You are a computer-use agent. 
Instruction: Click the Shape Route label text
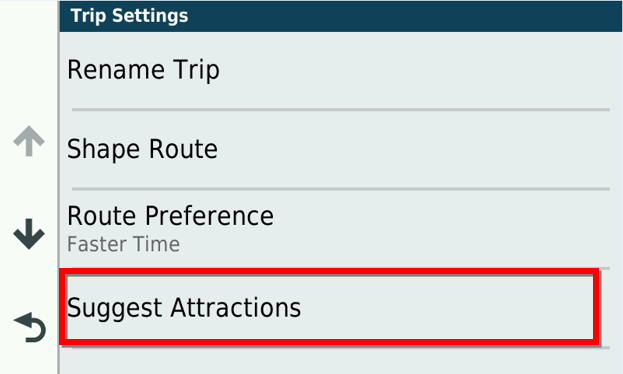(142, 149)
